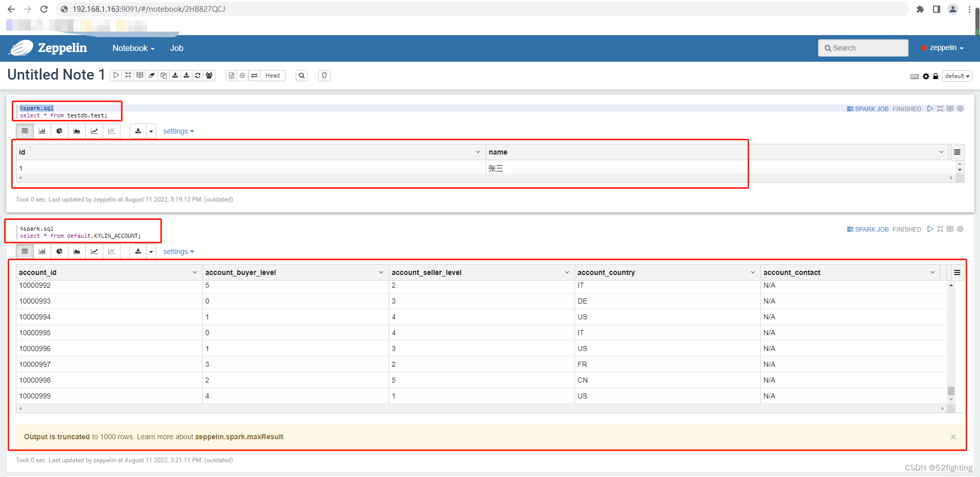Click compare revisions arrows icon
Viewport: 980px width, 477px height.
click(254, 76)
